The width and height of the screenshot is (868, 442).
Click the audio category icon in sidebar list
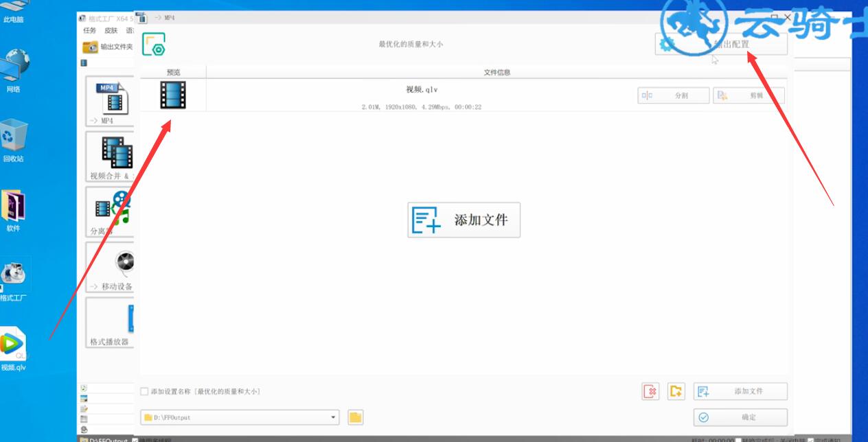click(84, 388)
